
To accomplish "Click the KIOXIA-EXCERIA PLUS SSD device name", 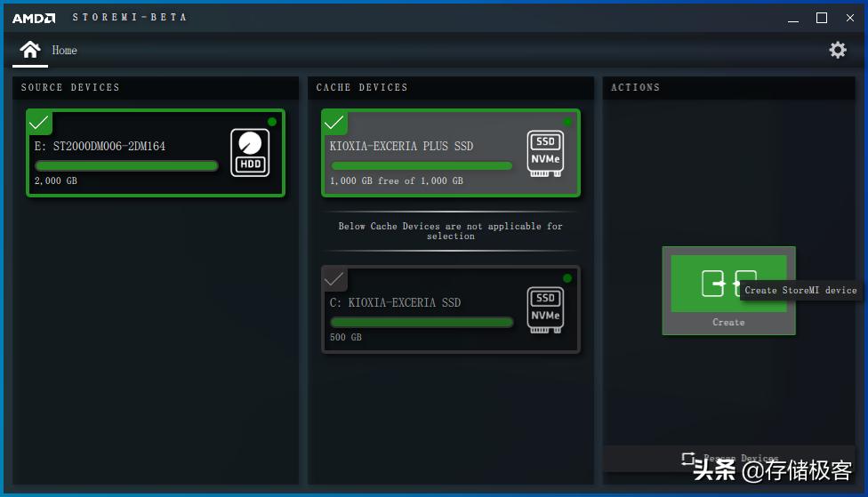I will coord(401,146).
